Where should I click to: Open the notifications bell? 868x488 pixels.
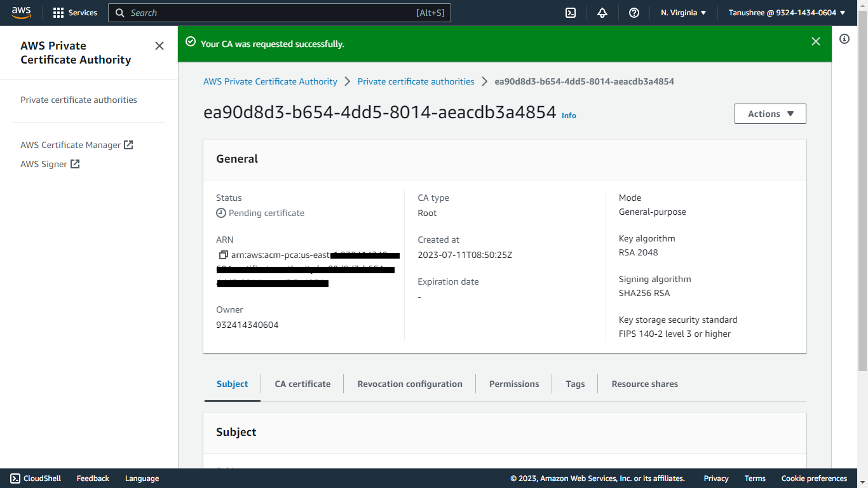(602, 13)
